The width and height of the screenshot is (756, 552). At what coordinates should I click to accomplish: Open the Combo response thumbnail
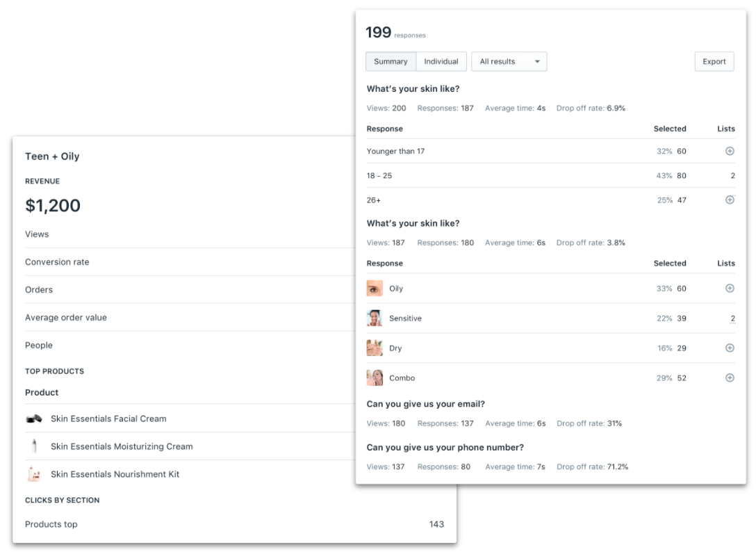pos(375,378)
